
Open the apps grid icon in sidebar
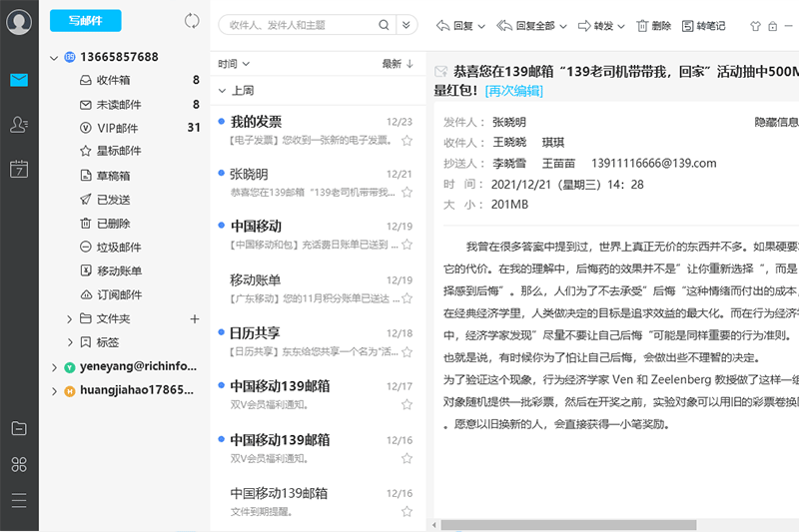coord(18,464)
